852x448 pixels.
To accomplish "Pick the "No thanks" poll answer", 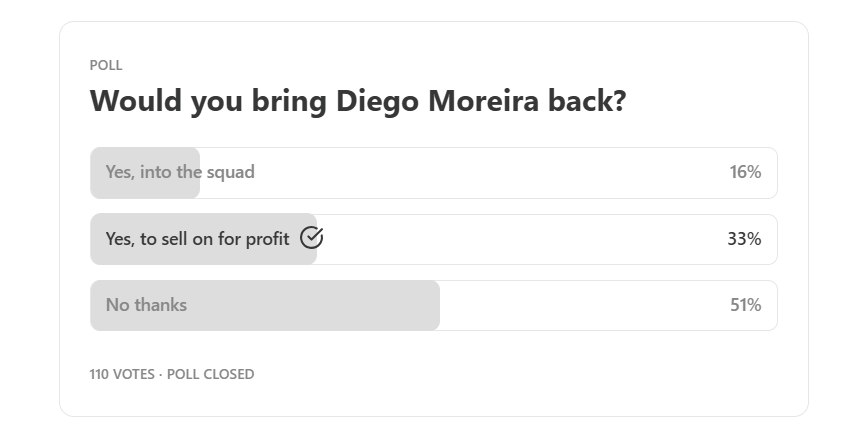I will click(x=146, y=305).
